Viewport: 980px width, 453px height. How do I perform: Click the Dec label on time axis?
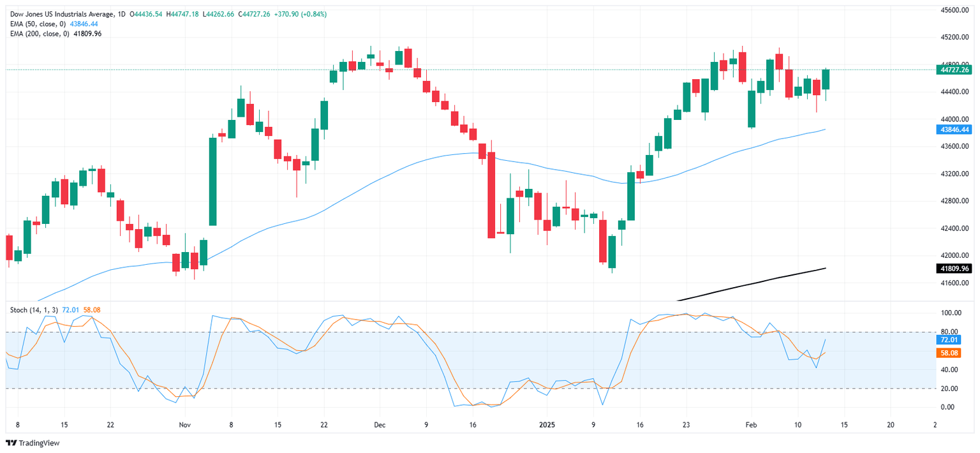[380, 424]
